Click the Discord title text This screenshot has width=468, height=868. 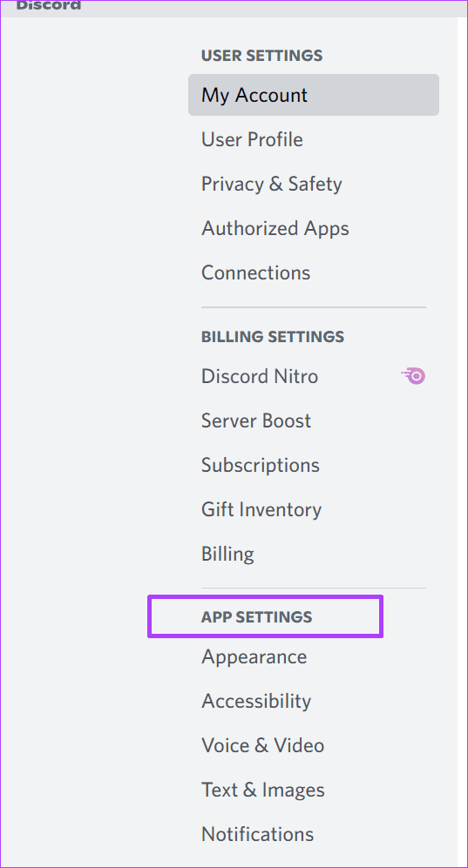point(48,5)
